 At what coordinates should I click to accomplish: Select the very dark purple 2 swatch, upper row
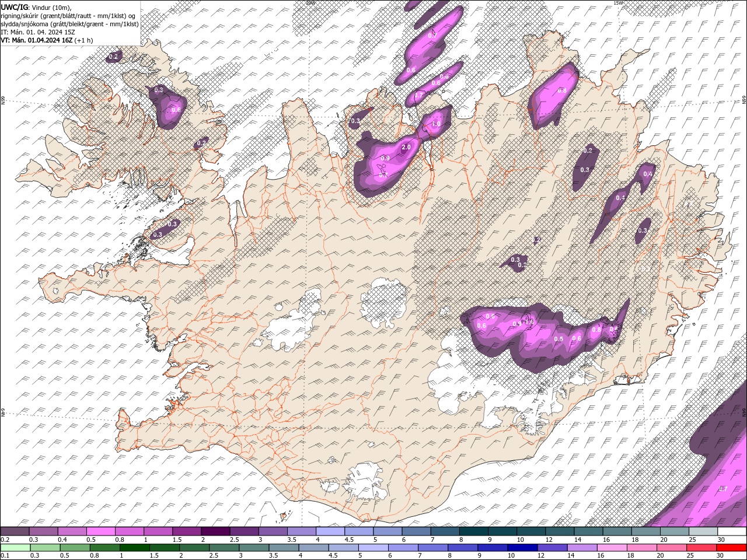[x=215, y=531]
